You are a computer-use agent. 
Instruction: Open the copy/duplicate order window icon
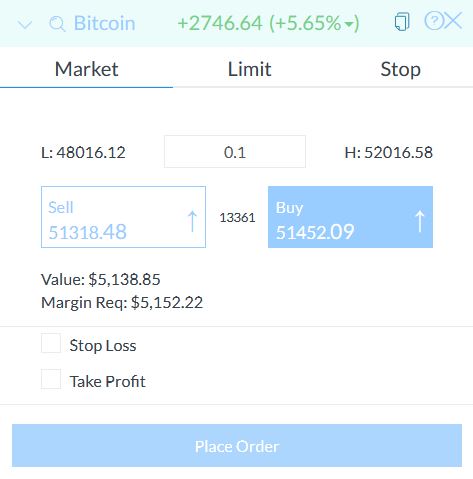pos(402,22)
